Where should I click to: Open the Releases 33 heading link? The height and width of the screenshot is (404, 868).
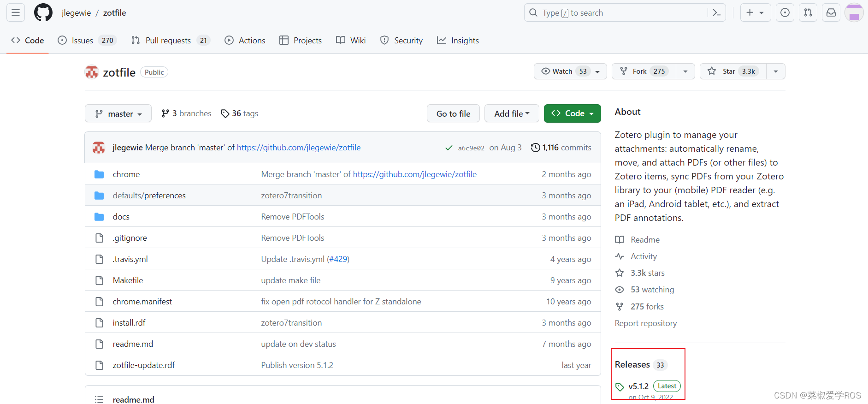tap(641, 365)
